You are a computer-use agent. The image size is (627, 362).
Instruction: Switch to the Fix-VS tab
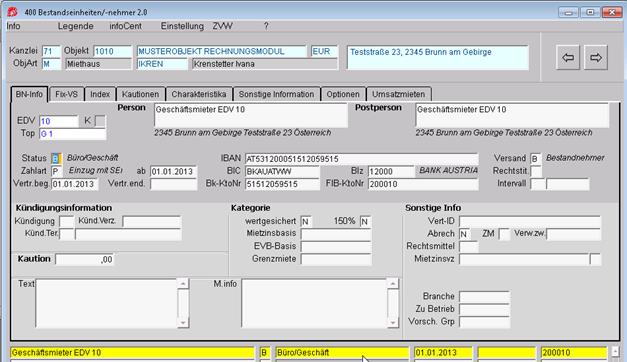[66, 94]
